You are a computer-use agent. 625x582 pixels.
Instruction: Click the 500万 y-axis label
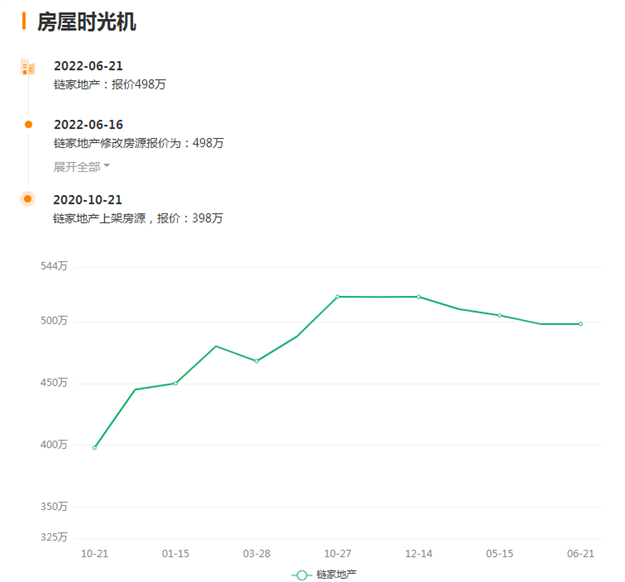pyautogui.click(x=54, y=320)
